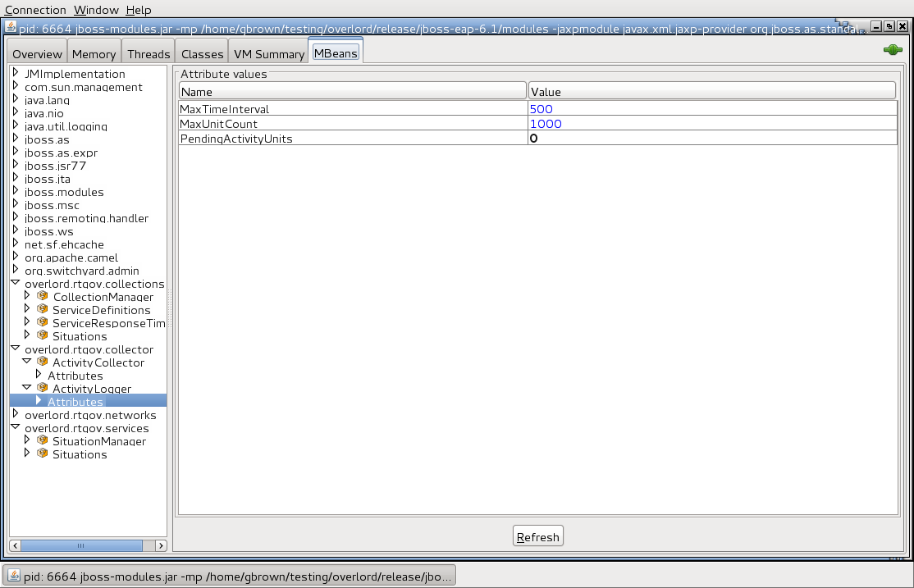914x588 pixels.
Task: Click the green connection status icon
Action: (892, 49)
